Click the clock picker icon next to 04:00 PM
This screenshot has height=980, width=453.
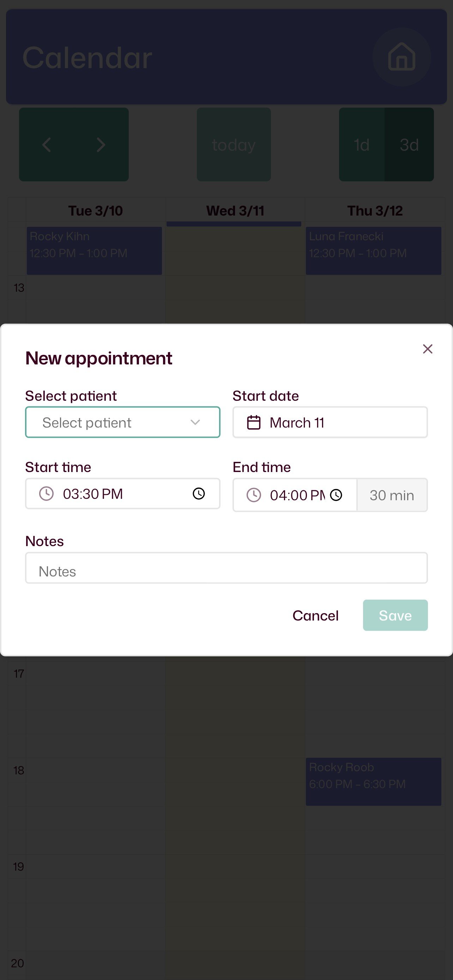(x=336, y=495)
